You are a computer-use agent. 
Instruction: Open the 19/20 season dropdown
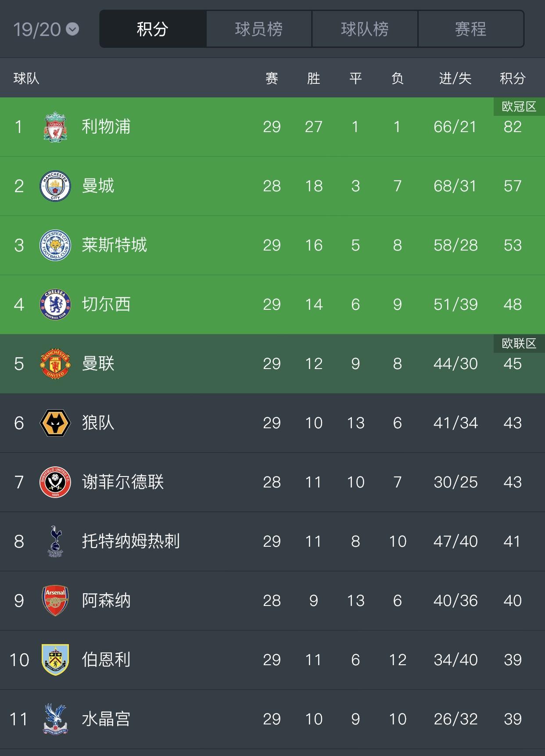46,29
